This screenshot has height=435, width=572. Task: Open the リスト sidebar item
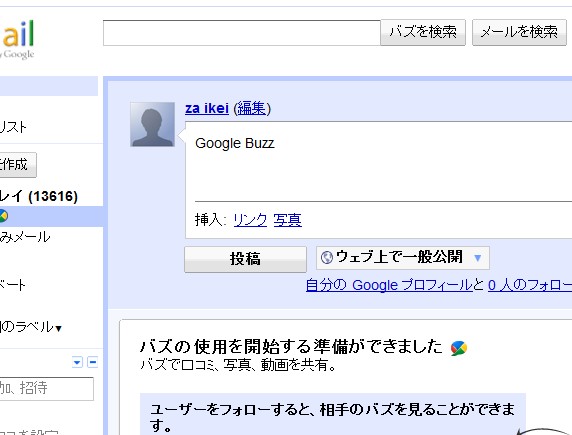click(x=13, y=127)
